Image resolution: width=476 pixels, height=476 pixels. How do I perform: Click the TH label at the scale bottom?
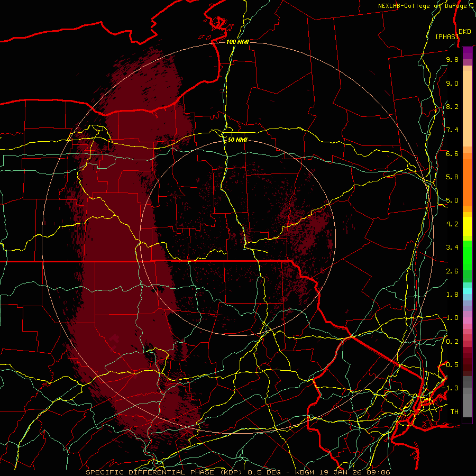point(454,412)
